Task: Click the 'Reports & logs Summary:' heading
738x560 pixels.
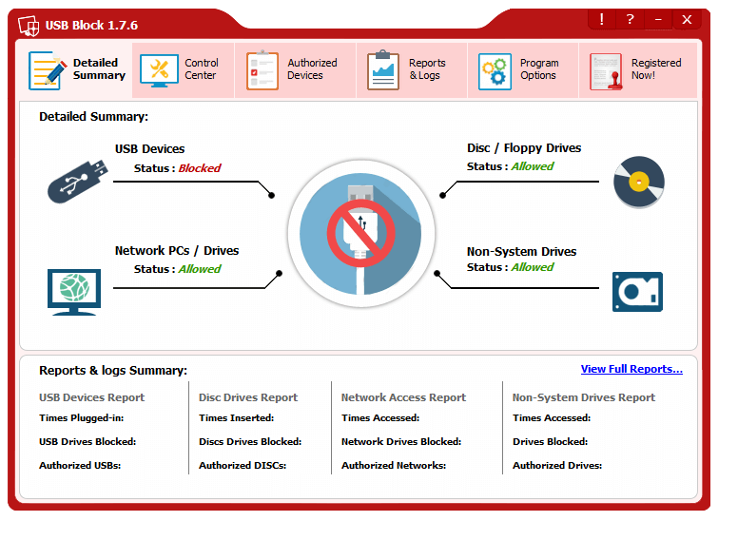Action: coord(113,371)
